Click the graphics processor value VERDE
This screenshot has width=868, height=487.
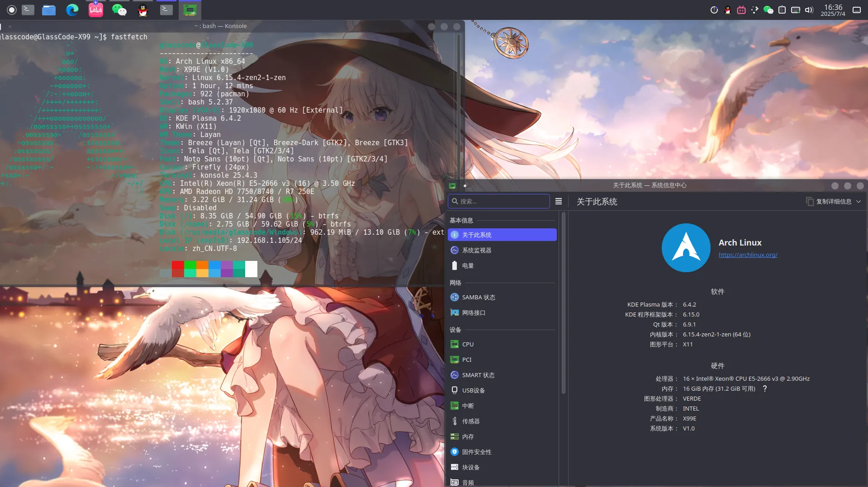[692, 399]
